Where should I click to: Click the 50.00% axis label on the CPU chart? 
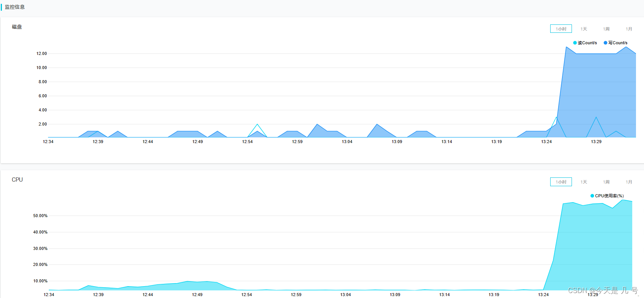click(40, 216)
